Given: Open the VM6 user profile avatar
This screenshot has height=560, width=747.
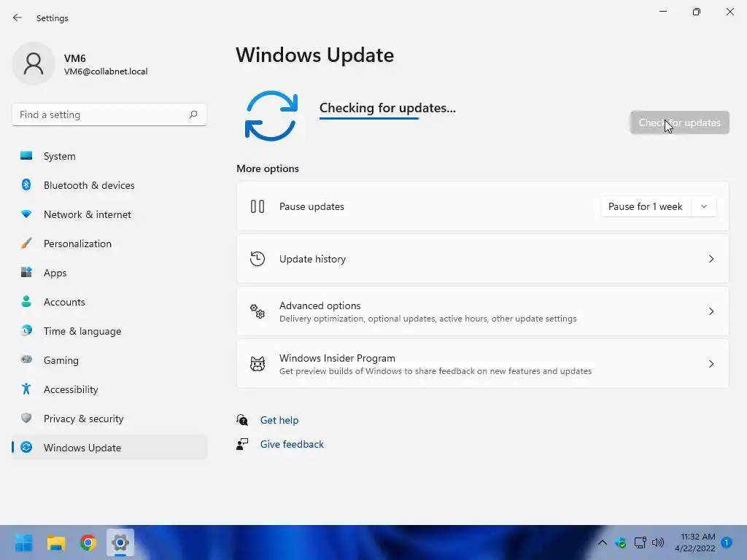Looking at the screenshot, I should pyautogui.click(x=34, y=63).
